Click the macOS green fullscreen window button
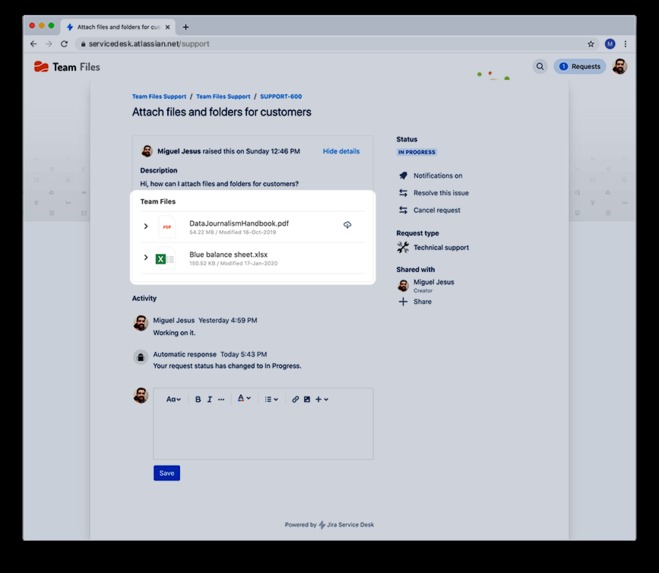 click(51, 26)
